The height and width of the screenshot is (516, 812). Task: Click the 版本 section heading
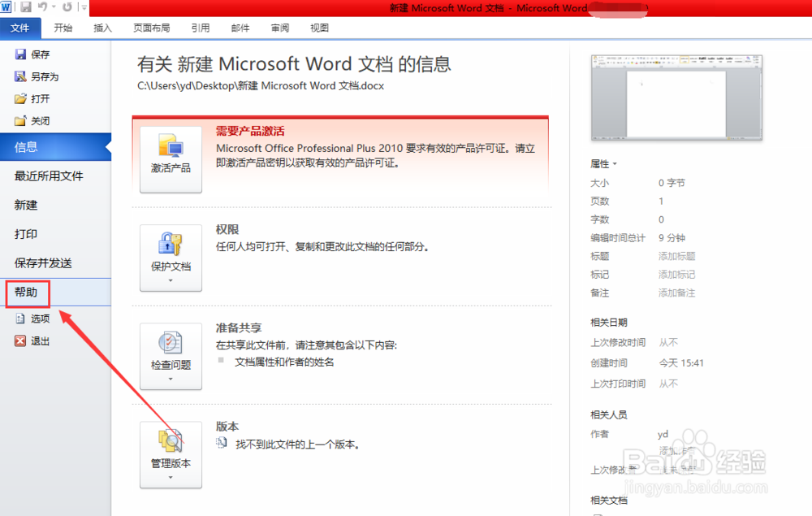pos(227,427)
